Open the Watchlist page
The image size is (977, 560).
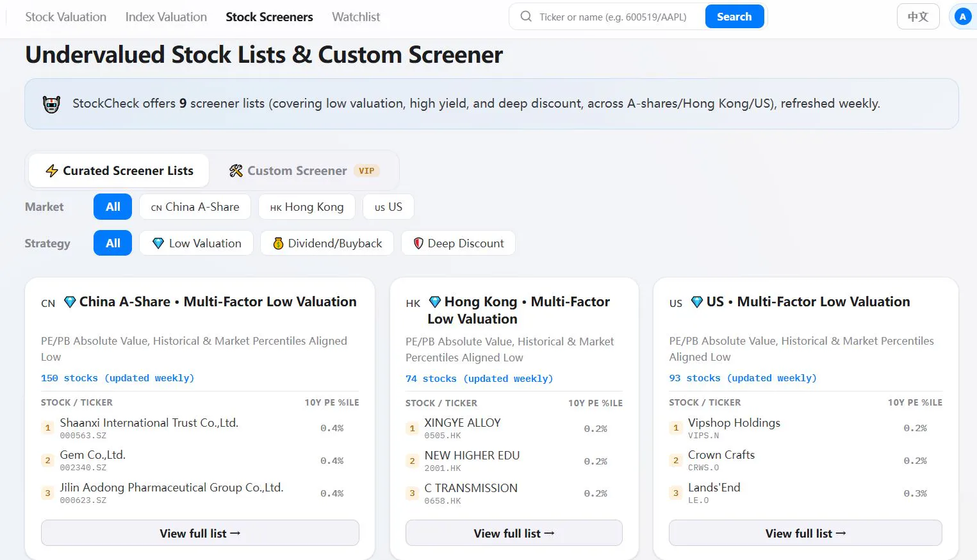coord(356,17)
